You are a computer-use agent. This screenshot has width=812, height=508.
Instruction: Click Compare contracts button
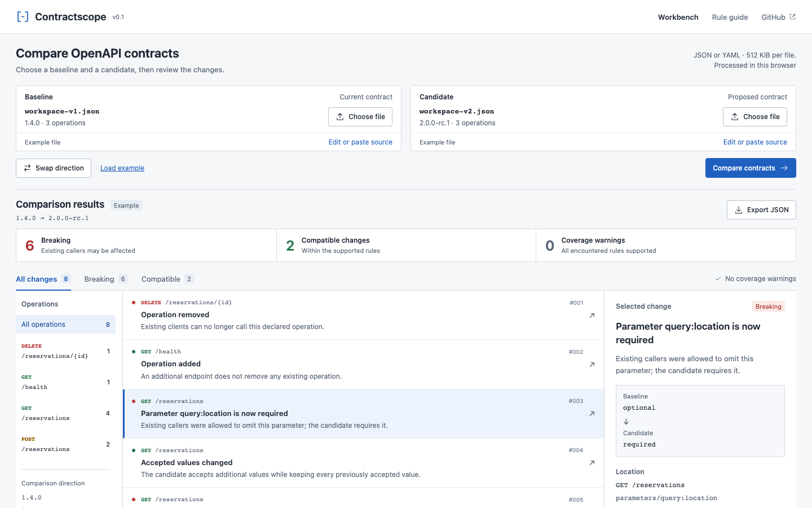pyautogui.click(x=751, y=168)
